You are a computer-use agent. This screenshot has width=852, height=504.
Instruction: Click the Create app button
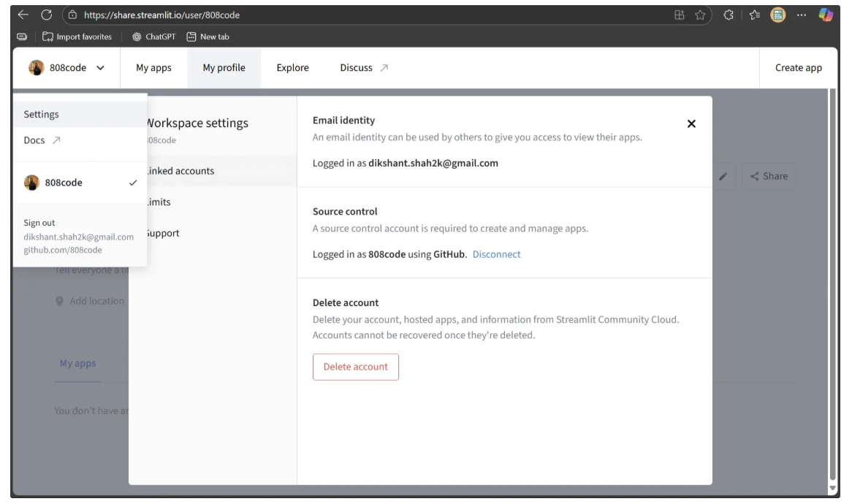[798, 67]
